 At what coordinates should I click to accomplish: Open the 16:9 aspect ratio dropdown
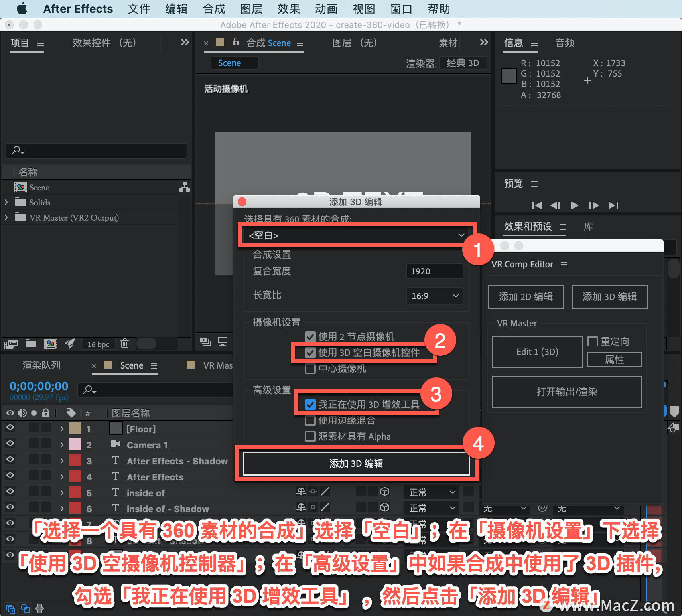click(435, 296)
